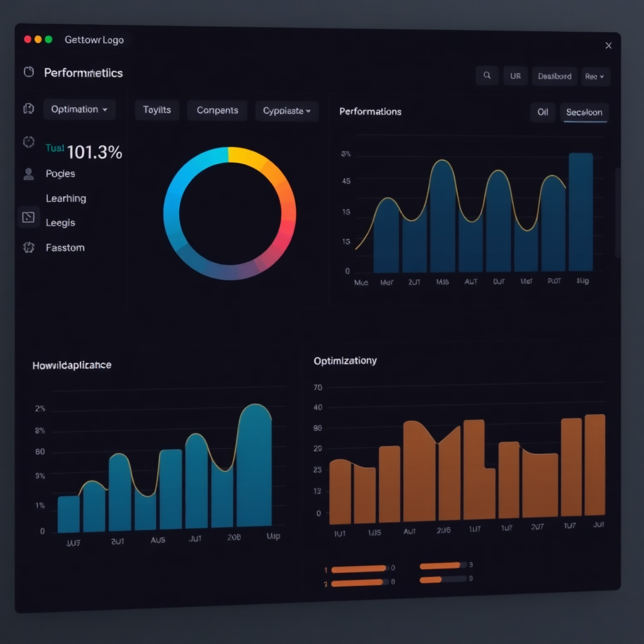Select the Oil tab in Performations
Image resolution: width=644 pixels, height=644 pixels.
(x=543, y=113)
